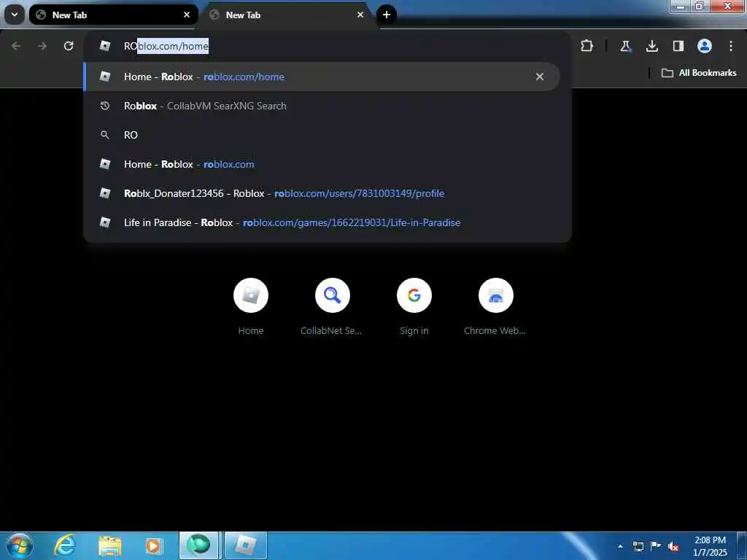
Task: Click the active green browser taskbar icon
Action: pyautogui.click(x=198, y=545)
